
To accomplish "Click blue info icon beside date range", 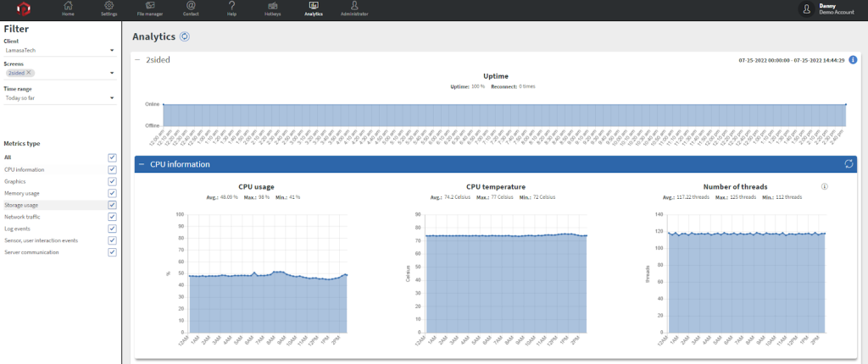I will click(x=853, y=59).
